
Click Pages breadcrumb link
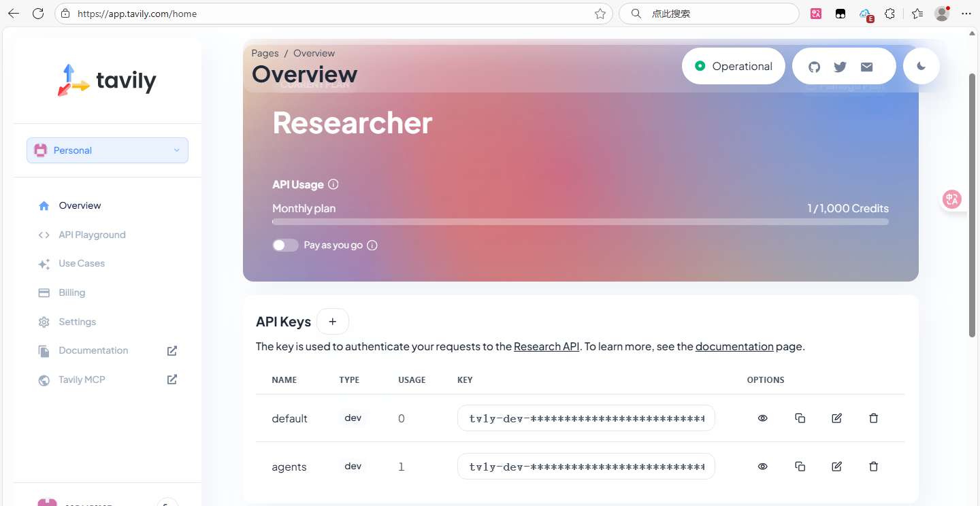[265, 53]
